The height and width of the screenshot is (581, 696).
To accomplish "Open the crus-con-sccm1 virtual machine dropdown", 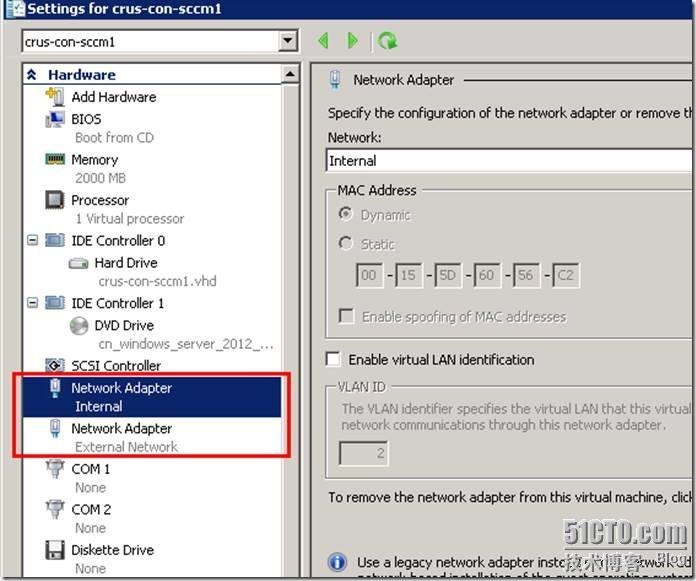I will tap(288, 41).
